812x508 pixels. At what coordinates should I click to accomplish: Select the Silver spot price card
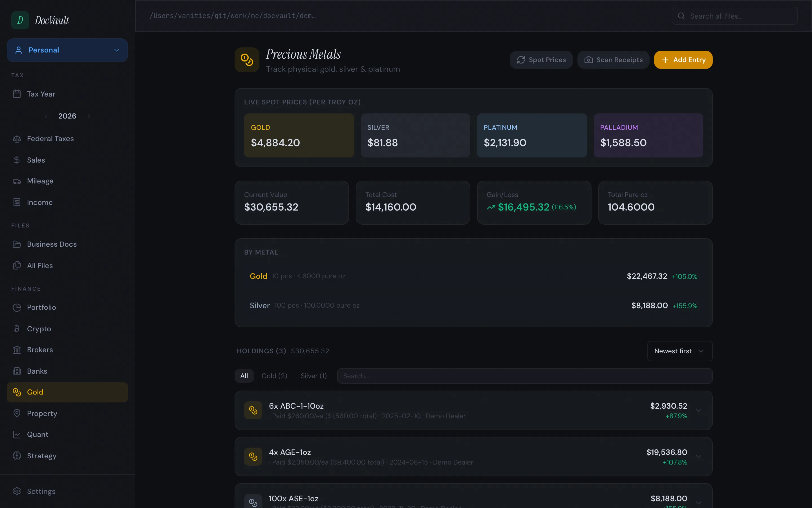(415, 135)
